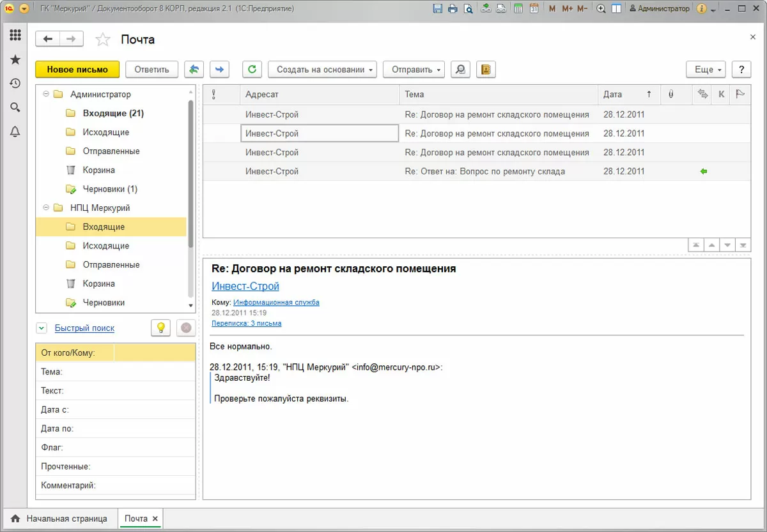767x532 pixels.
Task: Open the 'Переписка: 3 письма' link
Action: [x=246, y=323]
